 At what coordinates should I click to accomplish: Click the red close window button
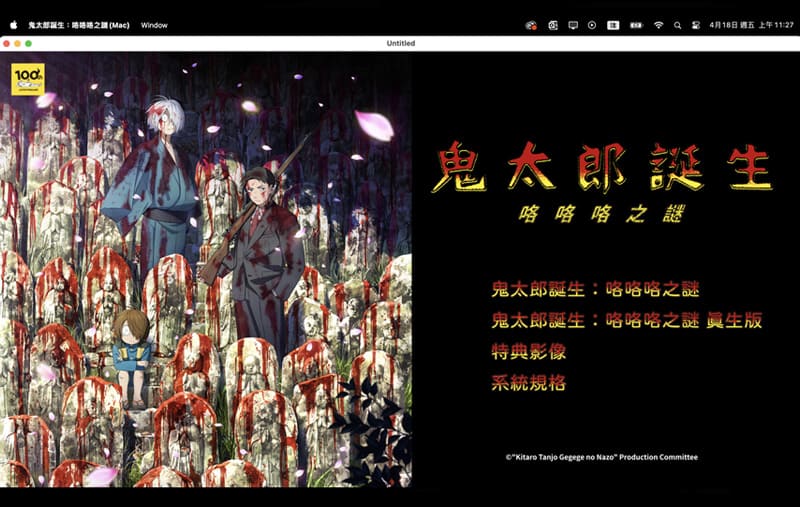coord(6,43)
